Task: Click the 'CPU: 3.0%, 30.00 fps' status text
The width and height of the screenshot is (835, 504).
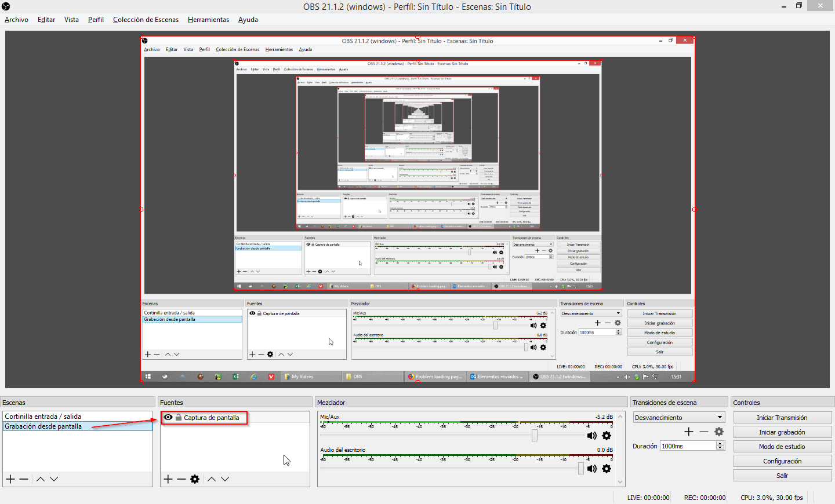Action: pos(772,498)
